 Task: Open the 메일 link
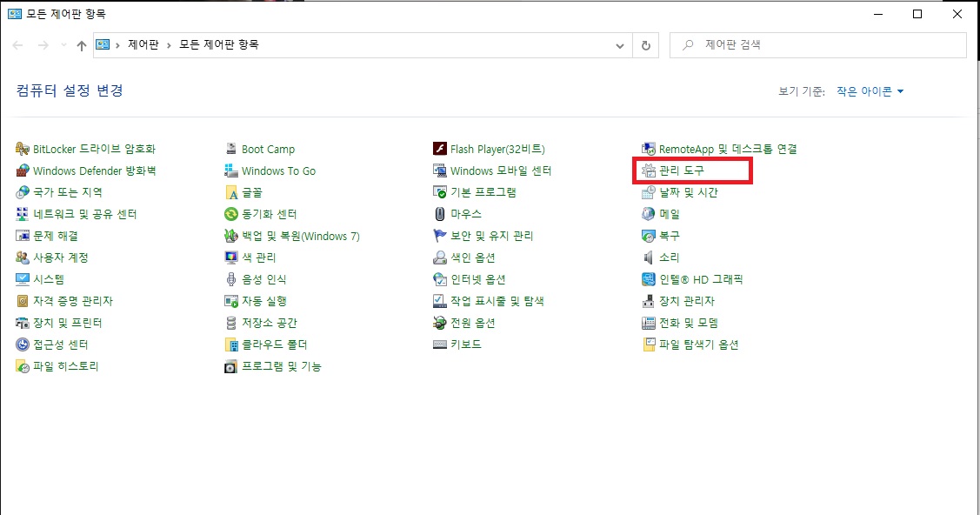click(670, 214)
